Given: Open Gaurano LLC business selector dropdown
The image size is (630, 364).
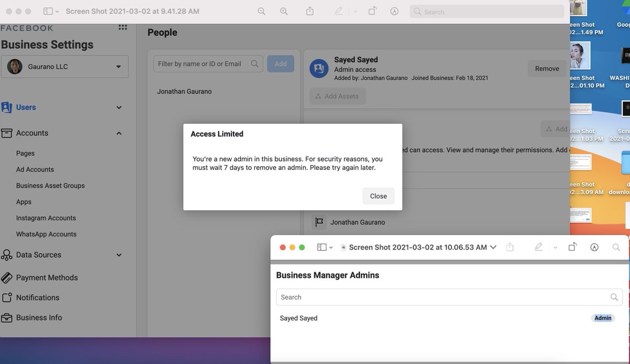Looking at the screenshot, I should [x=65, y=67].
